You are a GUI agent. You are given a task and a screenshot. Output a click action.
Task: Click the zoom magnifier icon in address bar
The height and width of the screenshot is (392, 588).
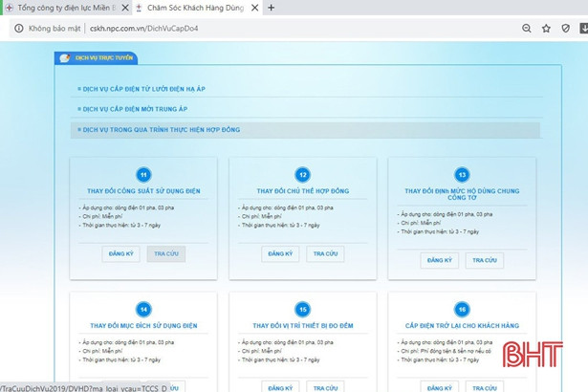[x=526, y=29]
